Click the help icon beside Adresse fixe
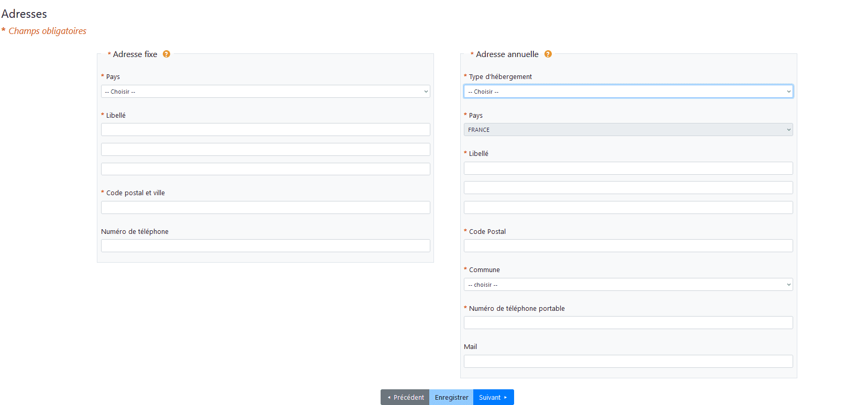Screen dimensions: 868x405 tap(166, 54)
